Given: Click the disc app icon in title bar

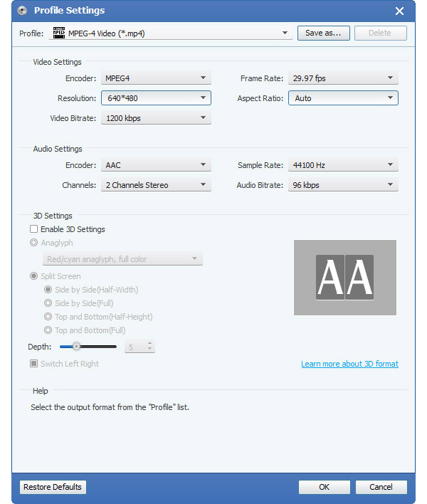Looking at the screenshot, I should click(22, 11).
